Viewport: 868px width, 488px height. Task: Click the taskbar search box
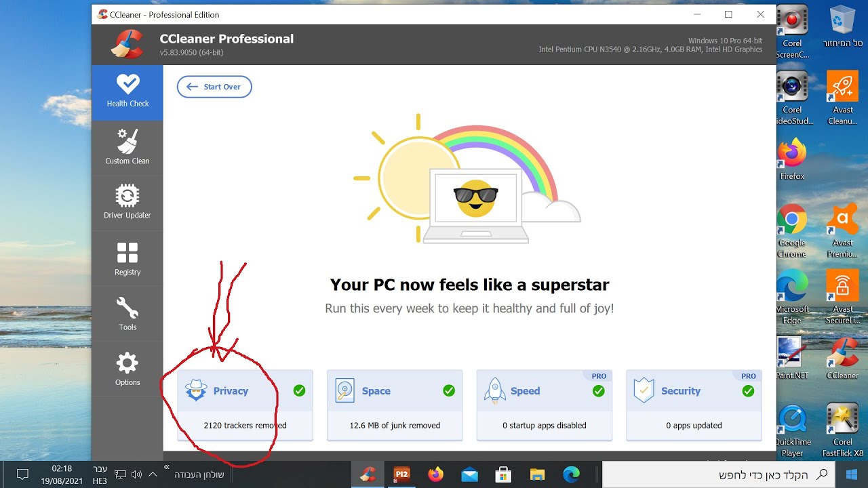719,474
